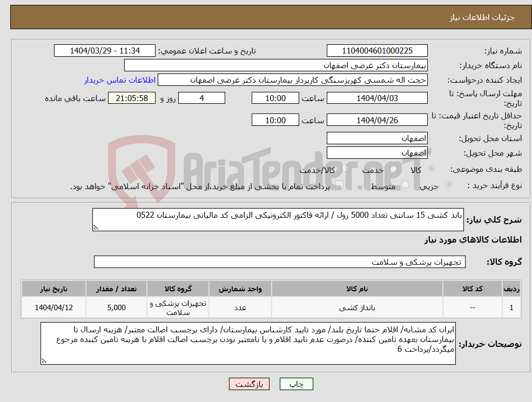Click the delivery province field اصفهان
Viewport: 532px width, 402px height.
pos(377,138)
